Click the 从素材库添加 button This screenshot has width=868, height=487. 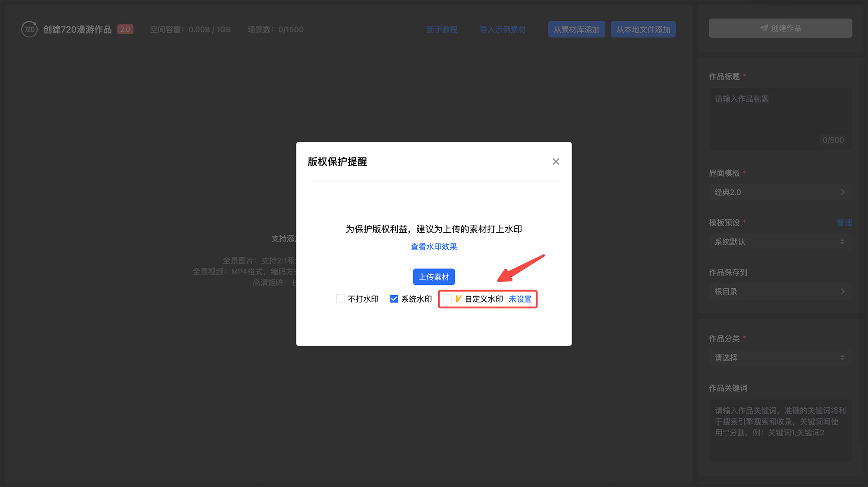coord(576,30)
